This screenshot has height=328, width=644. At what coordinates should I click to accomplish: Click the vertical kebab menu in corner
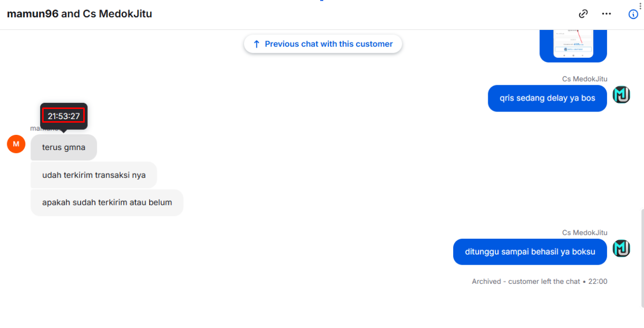[640, 6]
